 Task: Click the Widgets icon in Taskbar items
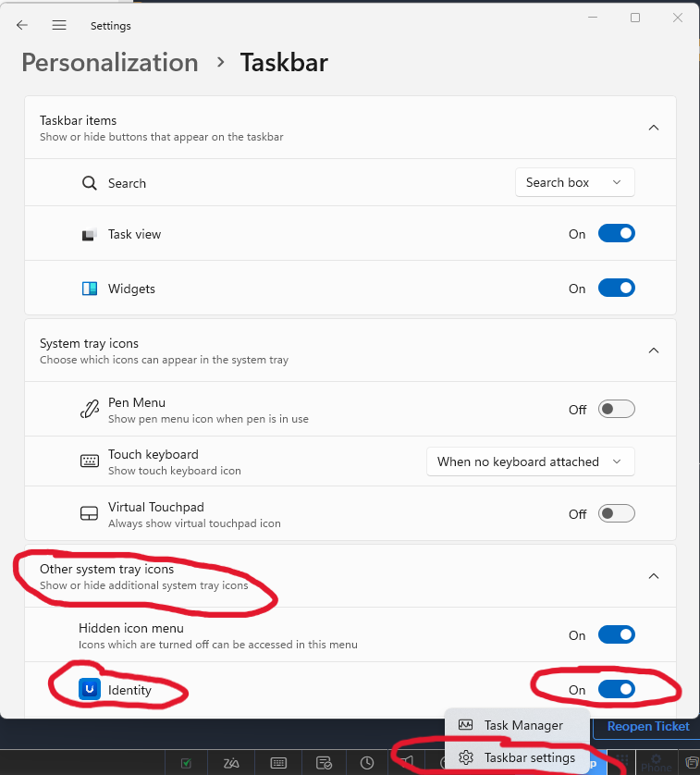pyautogui.click(x=90, y=289)
